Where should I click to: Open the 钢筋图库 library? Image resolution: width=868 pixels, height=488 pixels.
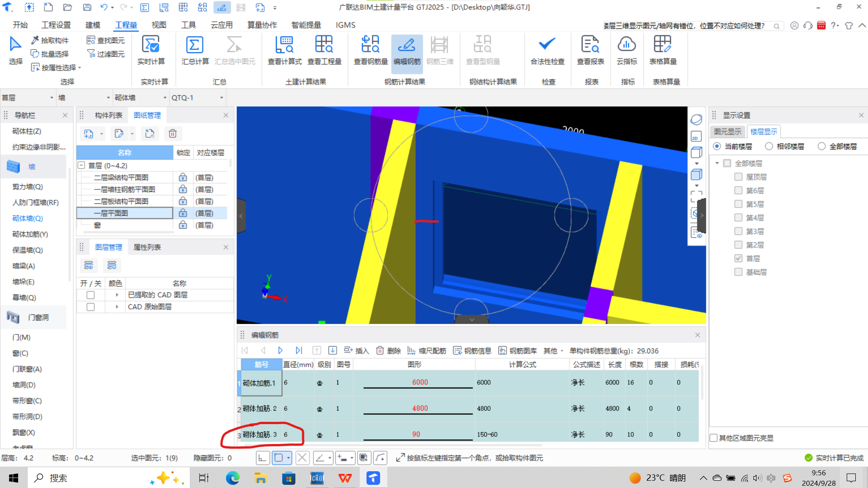[517, 351]
